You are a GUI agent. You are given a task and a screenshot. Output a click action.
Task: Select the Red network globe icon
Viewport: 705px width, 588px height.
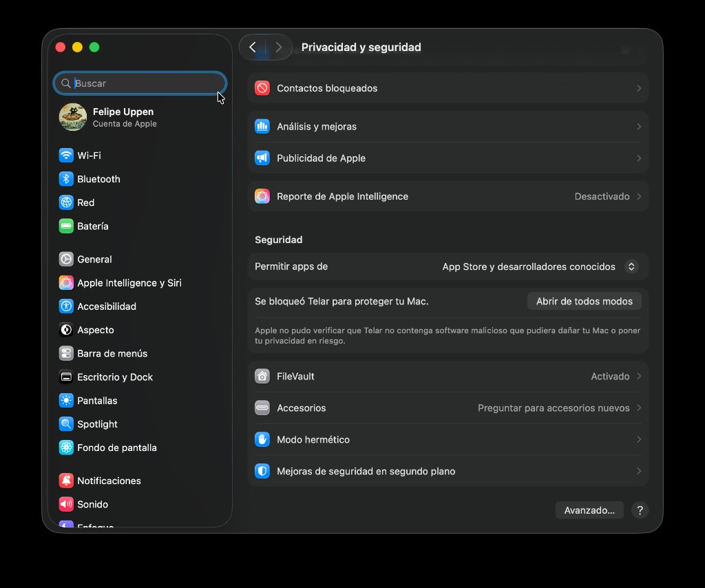(x=66, y=202)
